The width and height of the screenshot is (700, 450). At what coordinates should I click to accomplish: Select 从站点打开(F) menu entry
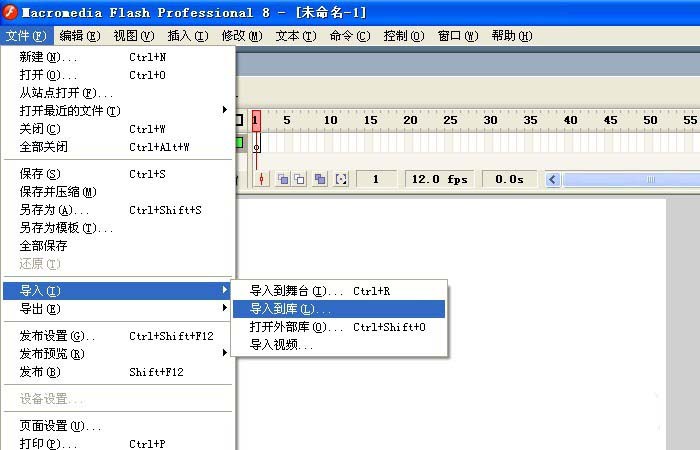pyautogui.click(x=118, y=93)
